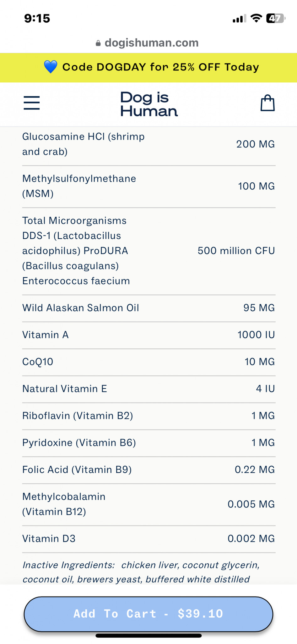The height and width of the screenshot is (644, 297).
Task: Tap the Total Microorganisms ingredient row
Action: 148,251
